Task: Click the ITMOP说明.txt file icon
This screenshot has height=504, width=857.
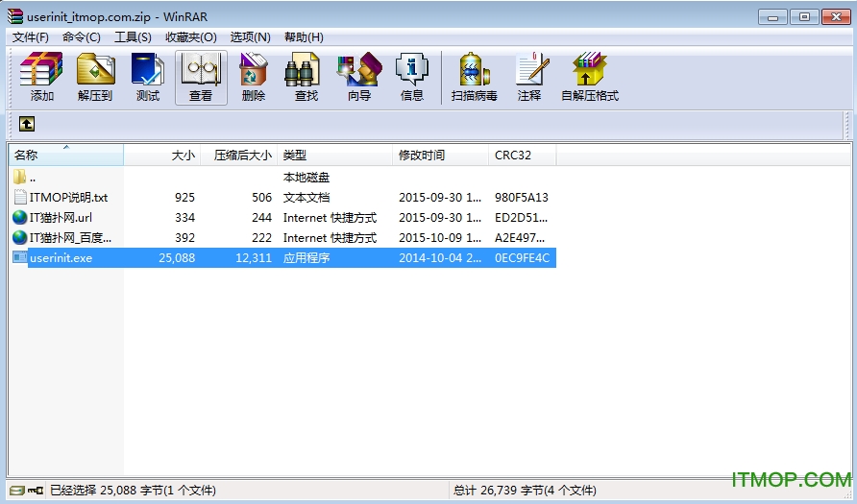Action: click(19, 197)
